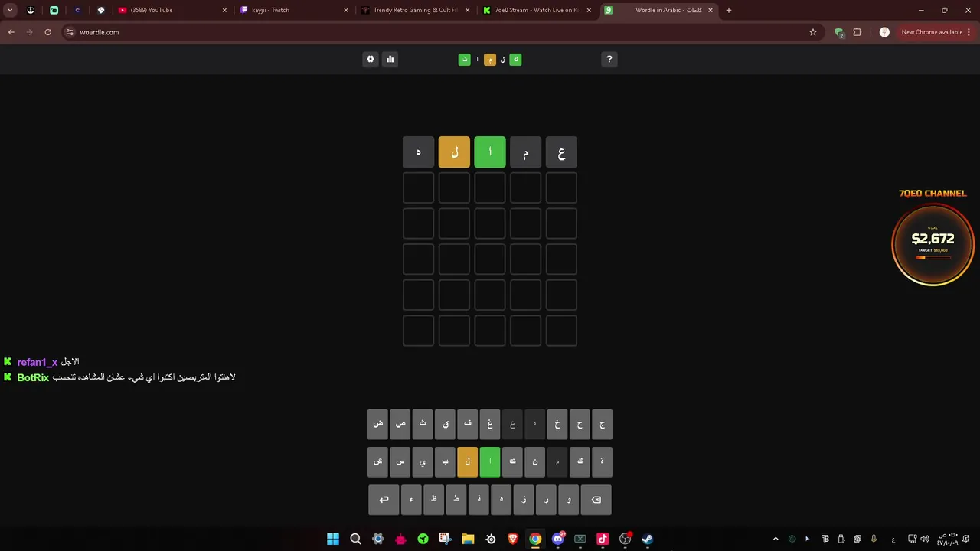Click the خ key on the keyboard

(557, 424)
